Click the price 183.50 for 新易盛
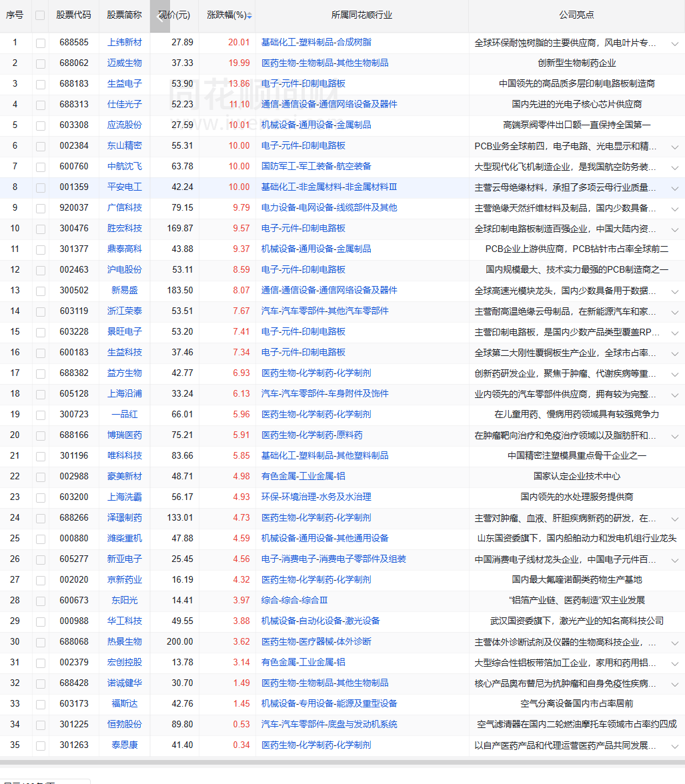This screenshot has height=784, width=685. coord(180,291)
